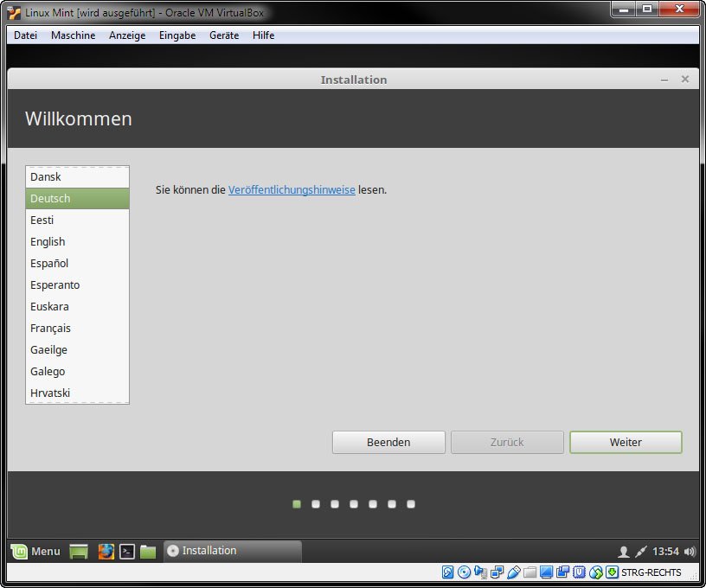Click the VirtualBox network adapter icon
706x588 pixels.
pyautogui.click(x=497, y=572)
